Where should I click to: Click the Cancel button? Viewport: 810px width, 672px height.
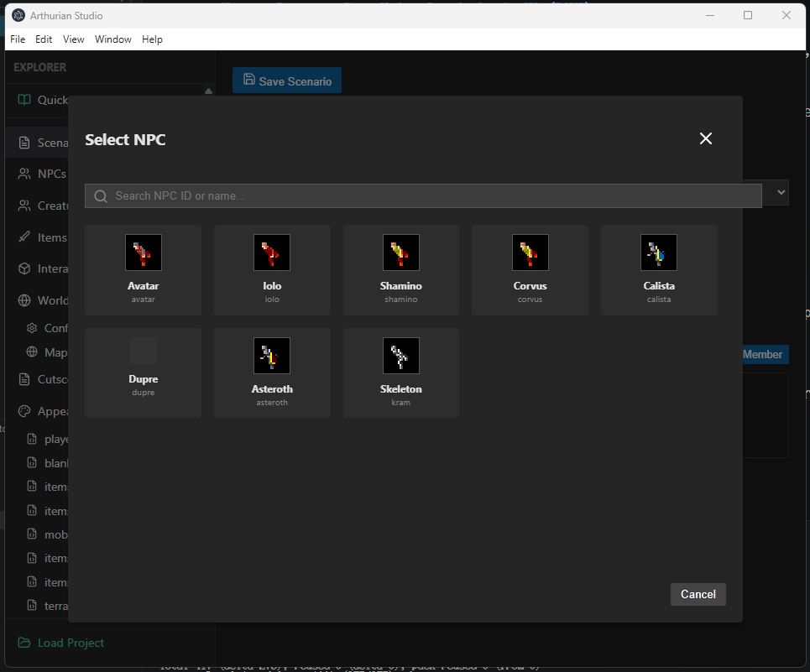pyautogui.click(x=698, y=594)
